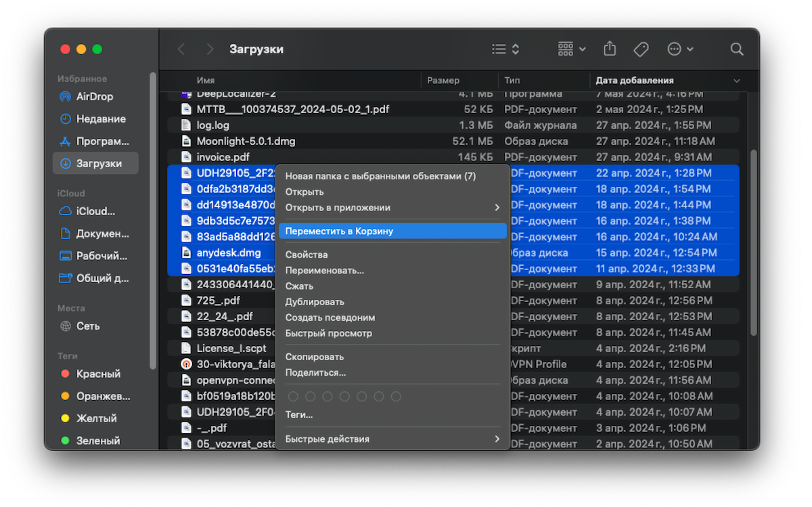Viewport: 812px width, 507px height.
Task: Choose Скопировать in the context menu
Action: 392,357
